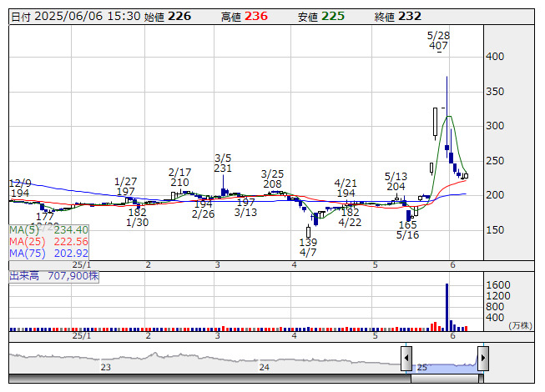Image resolution: width=545 pixels, height=392 pixels.
Task: Click the 5/16 low label 165
Action: (x=407, y=225)
